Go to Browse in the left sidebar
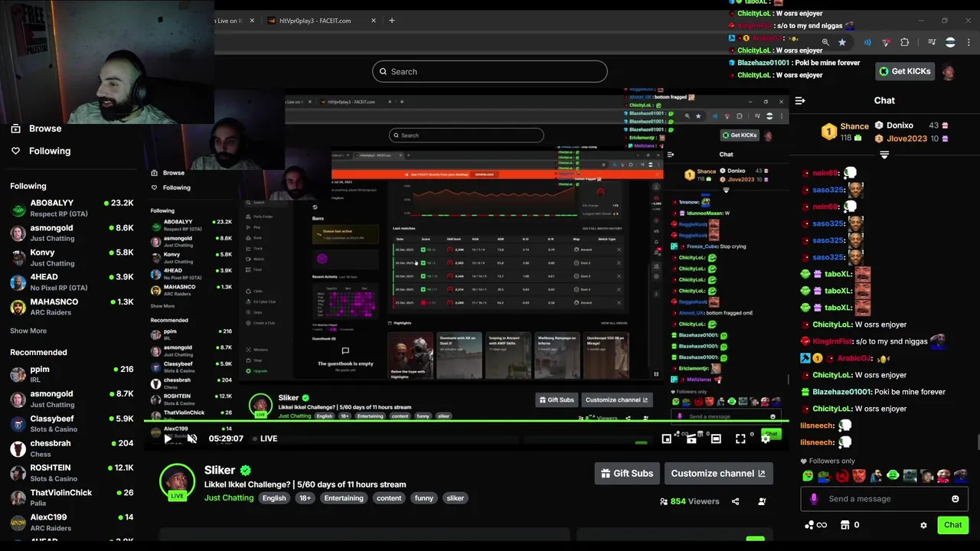This screenshot has width=980, height=551. [x=36, y=129]
